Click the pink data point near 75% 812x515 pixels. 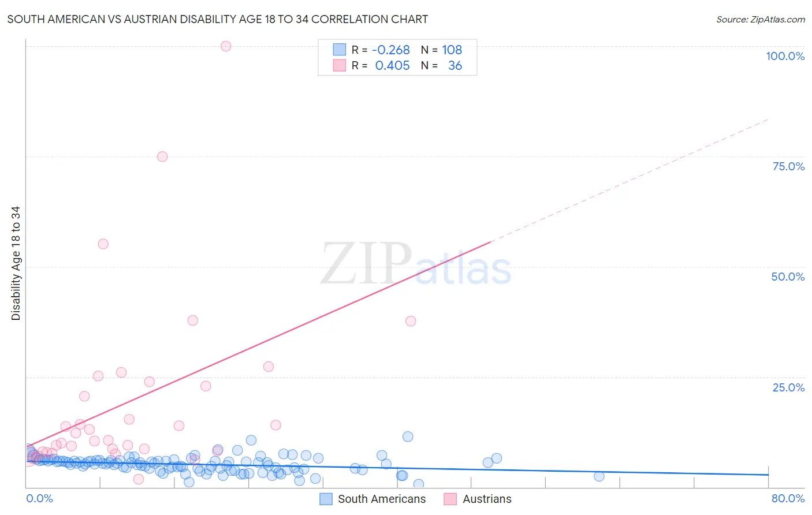[x=162, y=156]
